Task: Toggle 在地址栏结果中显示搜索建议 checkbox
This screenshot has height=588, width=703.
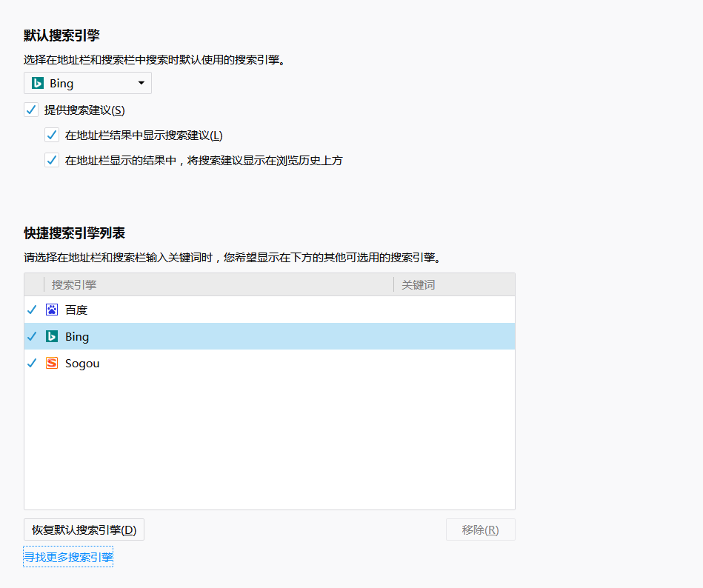Action: (52, 135)
